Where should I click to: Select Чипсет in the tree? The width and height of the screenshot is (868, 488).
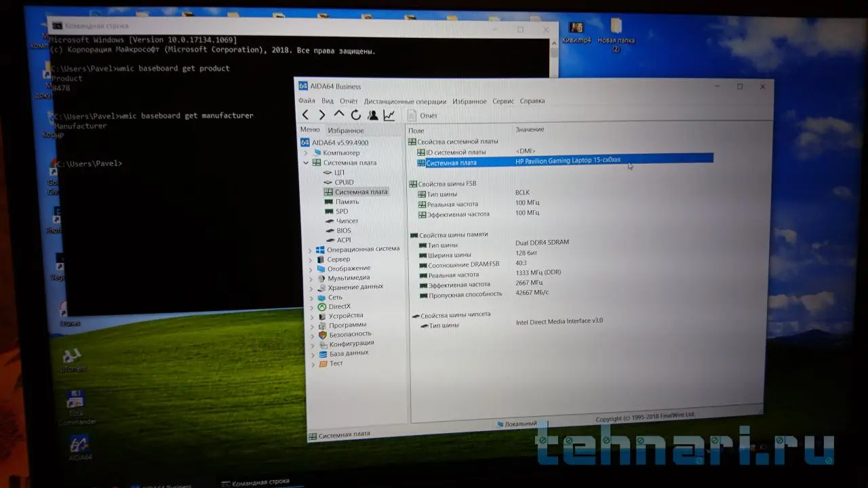tap(342, 221)
